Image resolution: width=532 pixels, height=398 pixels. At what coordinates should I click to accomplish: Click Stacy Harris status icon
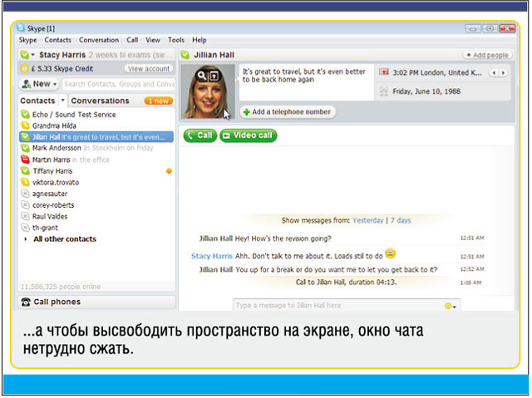pos(24,55)
